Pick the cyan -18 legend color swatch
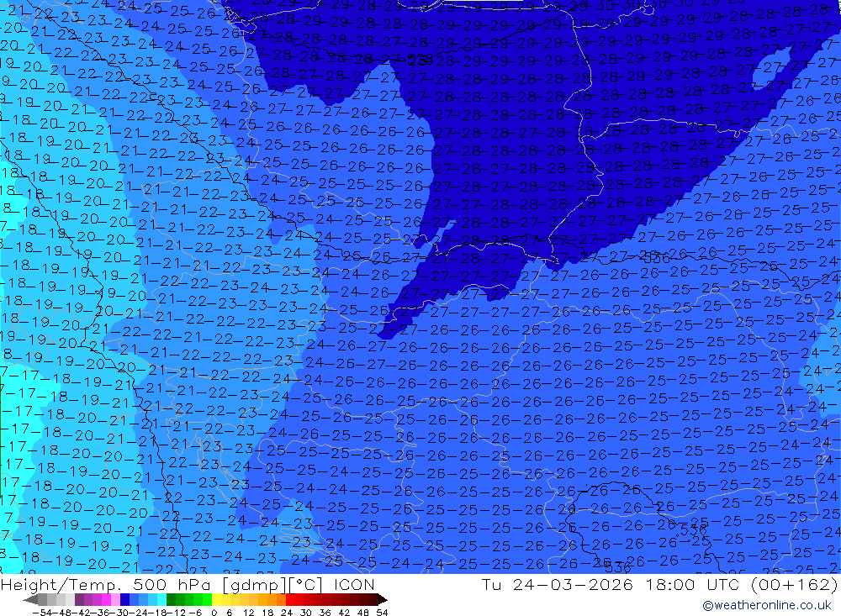 pos(161,599)
